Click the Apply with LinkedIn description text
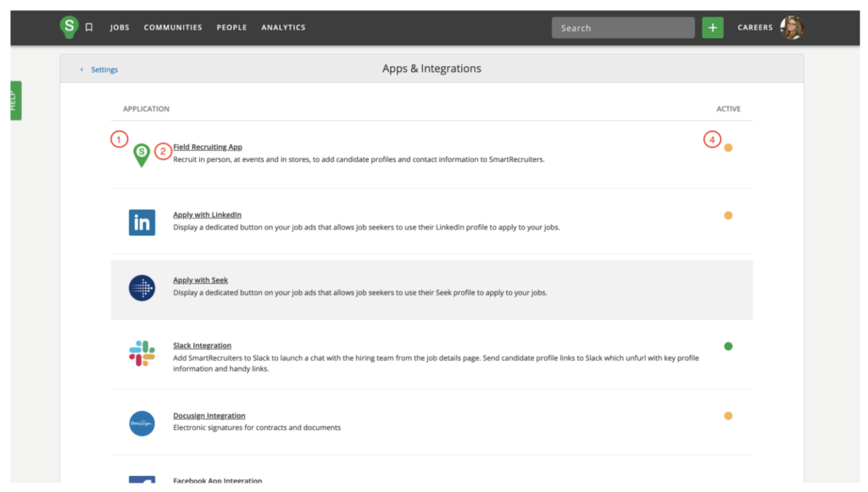 tap(366, 227)
